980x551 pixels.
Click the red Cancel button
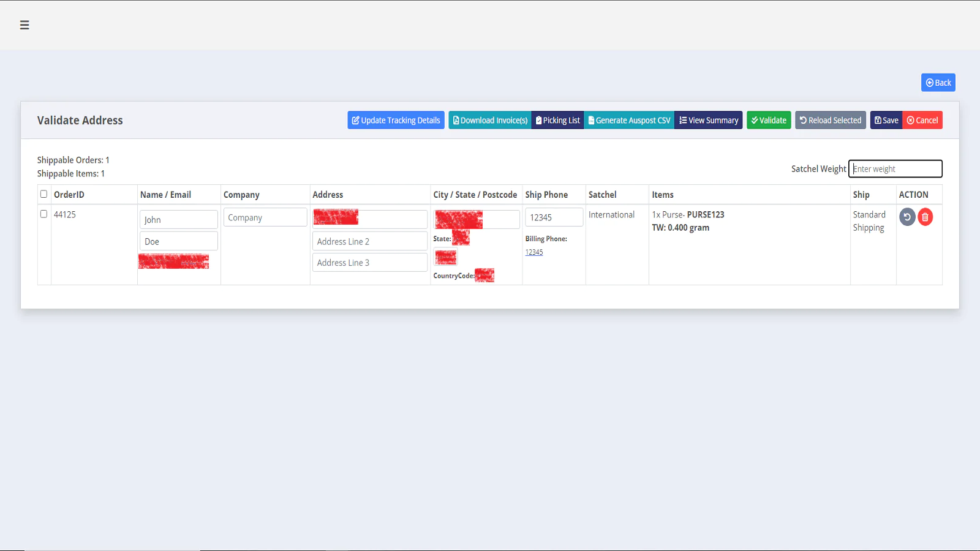point(922,120)
